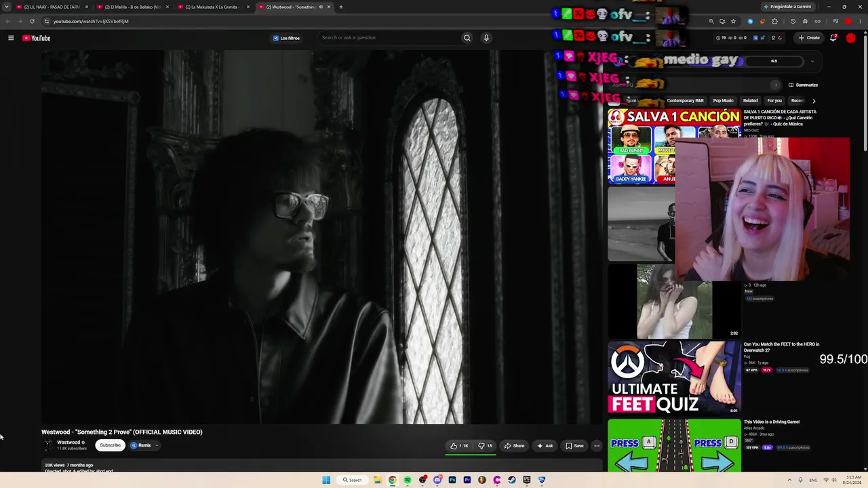Screen dimensions: 868x488
Task: Open Westwood channel avatar
Action: click(x=47, y=445)
